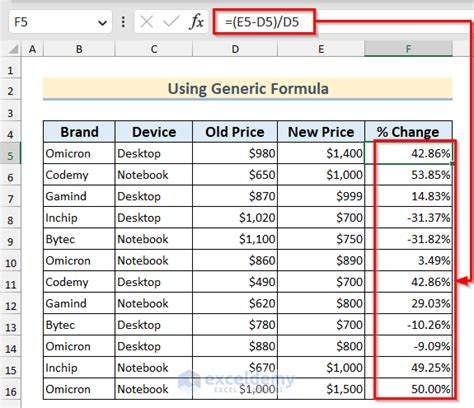Select the cell showing -9.09%
The height and width of the screenshot is (408, 474).
click(x=408, y=346)
